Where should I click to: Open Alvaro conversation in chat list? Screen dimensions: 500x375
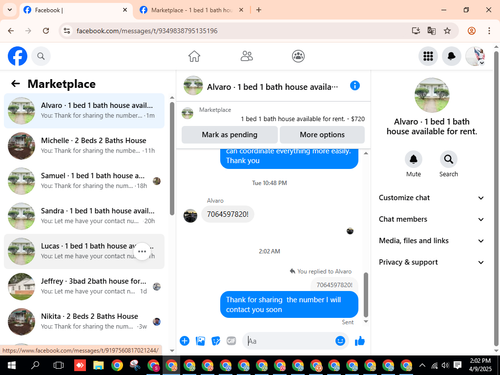pyautogui.click(x=84, y=111)
